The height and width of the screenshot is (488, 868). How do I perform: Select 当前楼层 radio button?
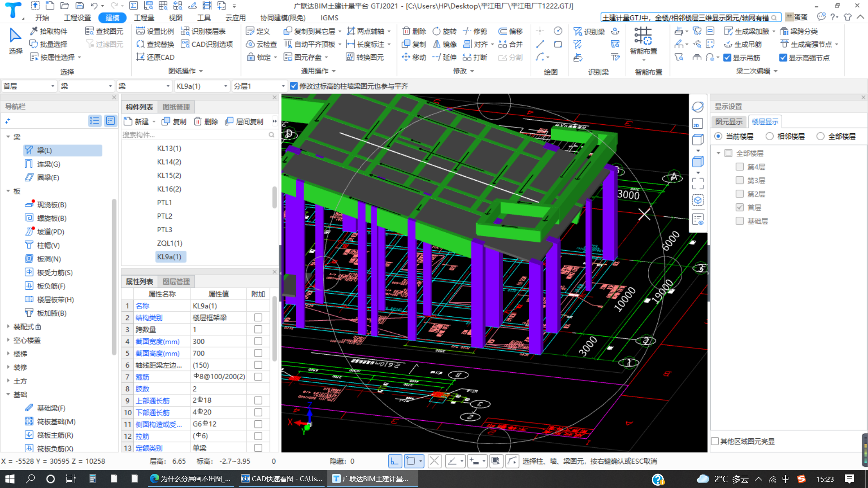pos(718,136)
